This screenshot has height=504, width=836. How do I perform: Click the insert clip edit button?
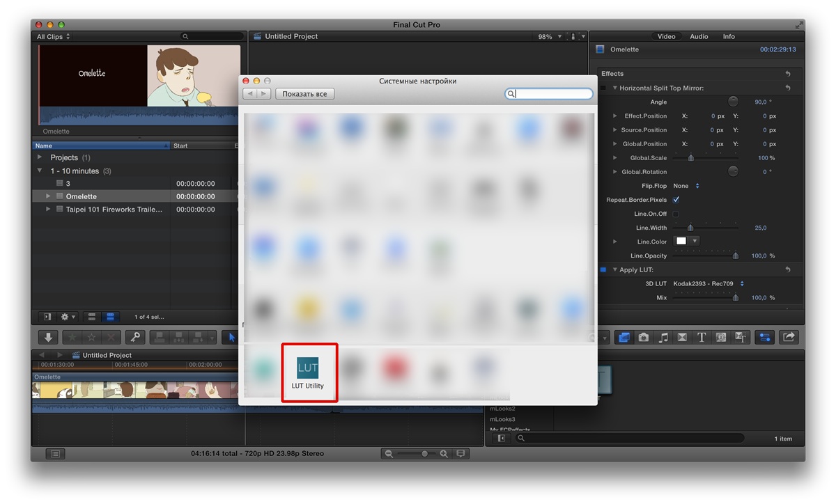pos(180,337)
